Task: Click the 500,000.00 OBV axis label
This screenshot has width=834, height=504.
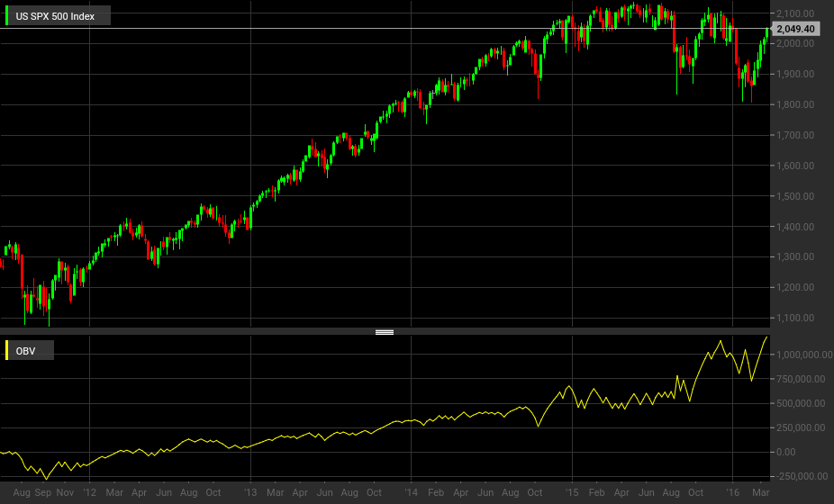Action: [801, 403]
